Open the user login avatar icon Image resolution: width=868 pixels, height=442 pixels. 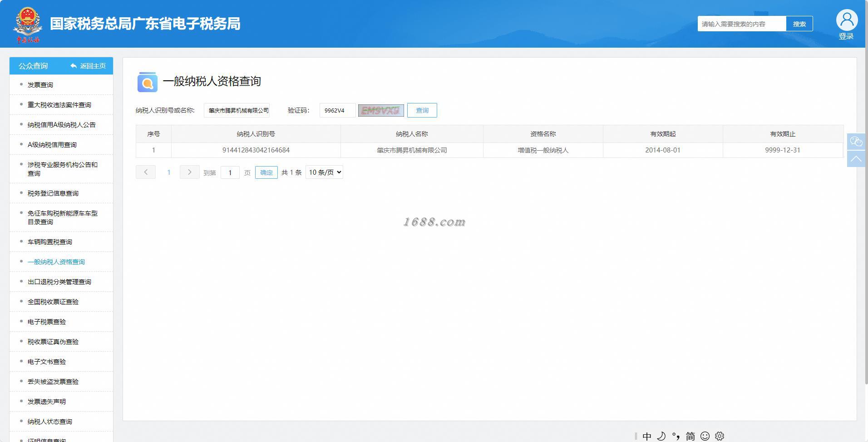tap(847, 20)
